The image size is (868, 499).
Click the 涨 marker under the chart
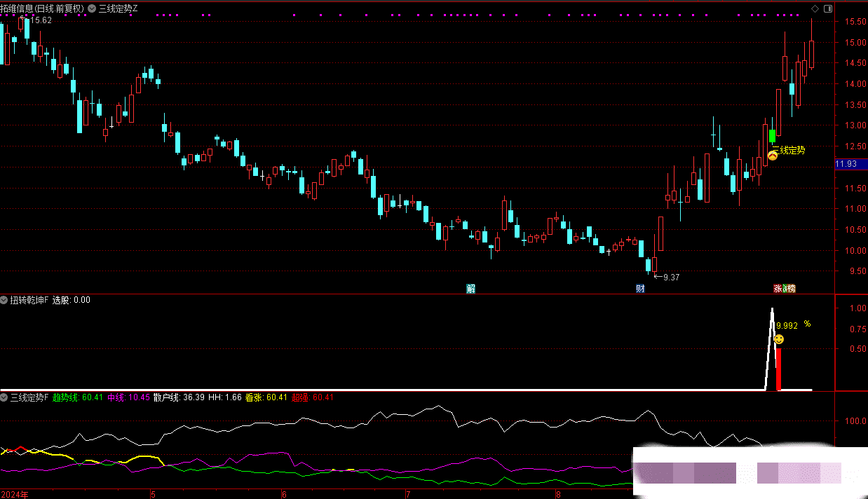tap(778, 288)
